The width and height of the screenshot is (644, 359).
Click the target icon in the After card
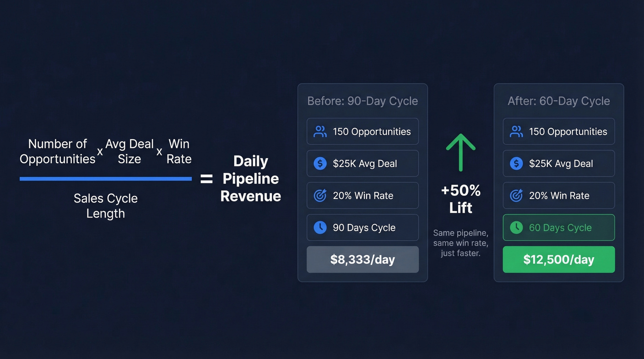516,196
